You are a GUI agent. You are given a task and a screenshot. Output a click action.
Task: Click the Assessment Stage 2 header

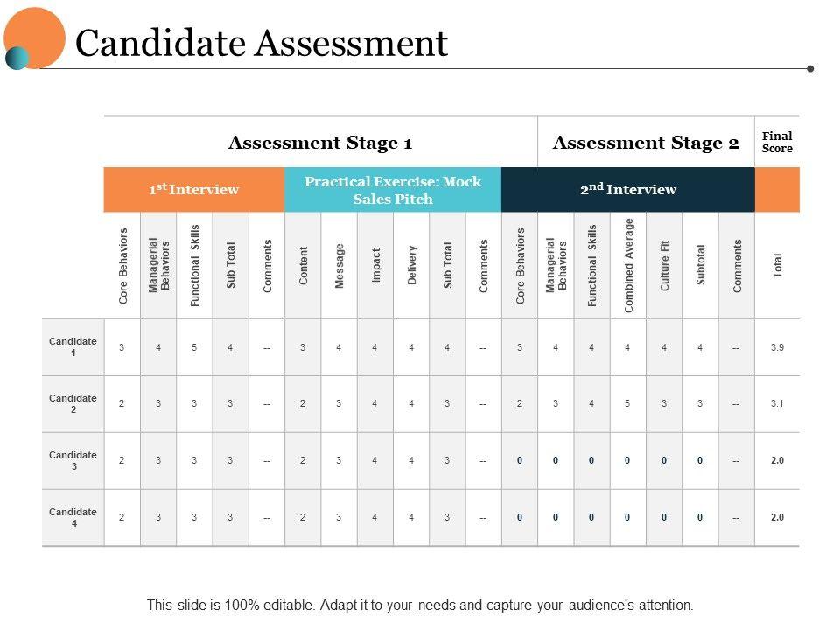click(x=646, y=143)
